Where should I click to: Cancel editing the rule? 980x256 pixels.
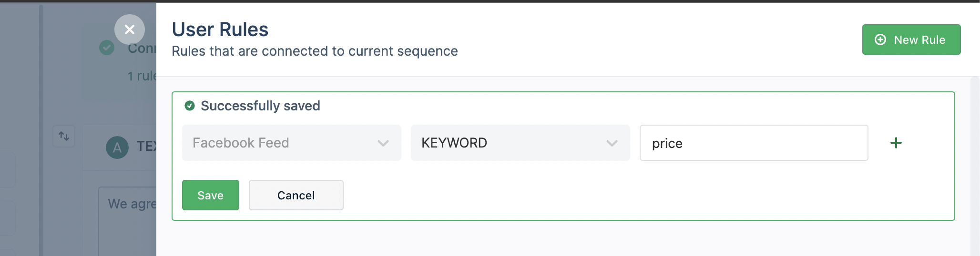296,195
